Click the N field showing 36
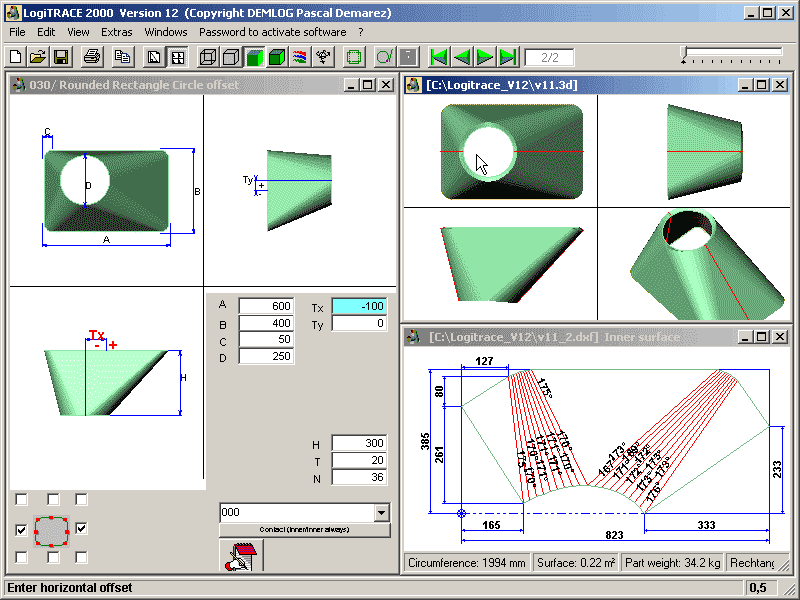 coord(359,477)
